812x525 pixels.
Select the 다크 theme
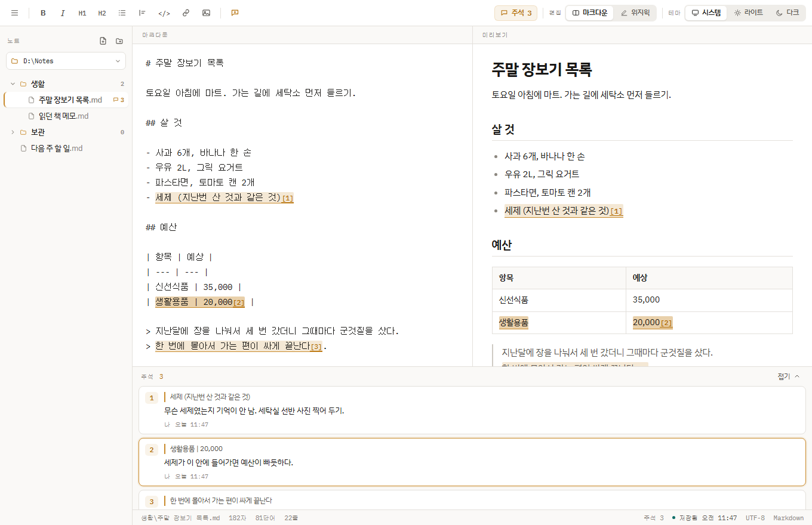click(787, 13)
